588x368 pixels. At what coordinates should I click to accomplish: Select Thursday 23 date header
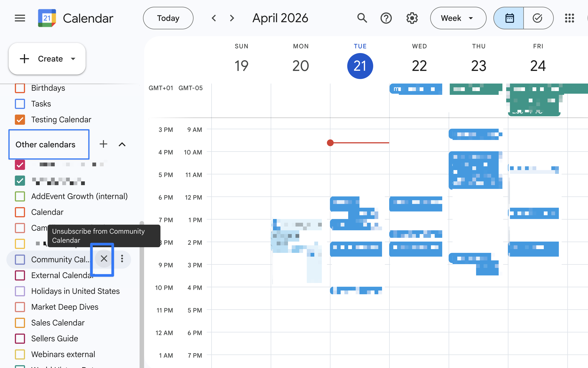479,66
